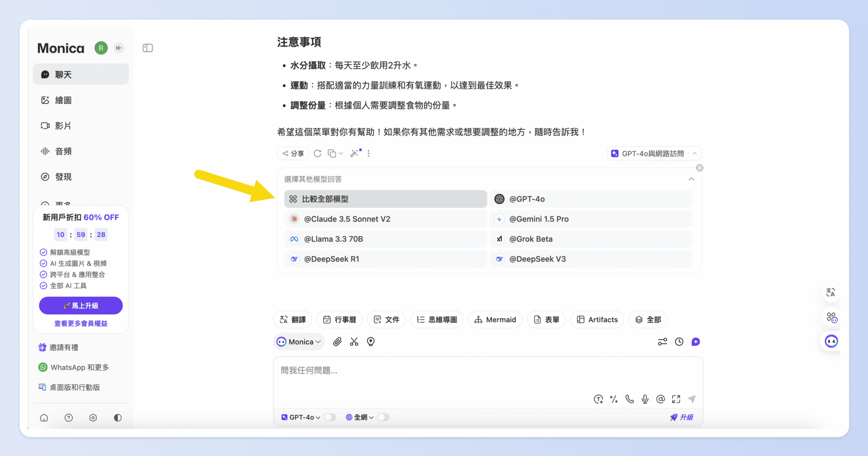Click the 分享 share button
This screenshot has height=456, width=868.
pos(293,153)
